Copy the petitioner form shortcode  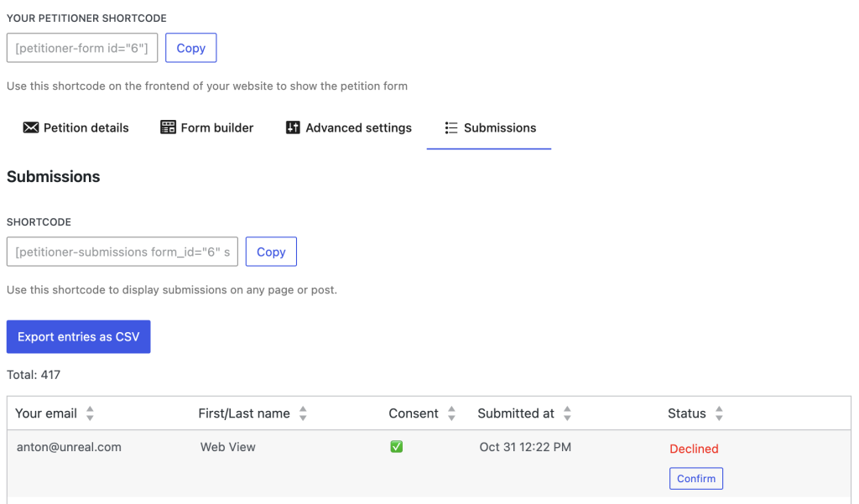click(190, 48)
